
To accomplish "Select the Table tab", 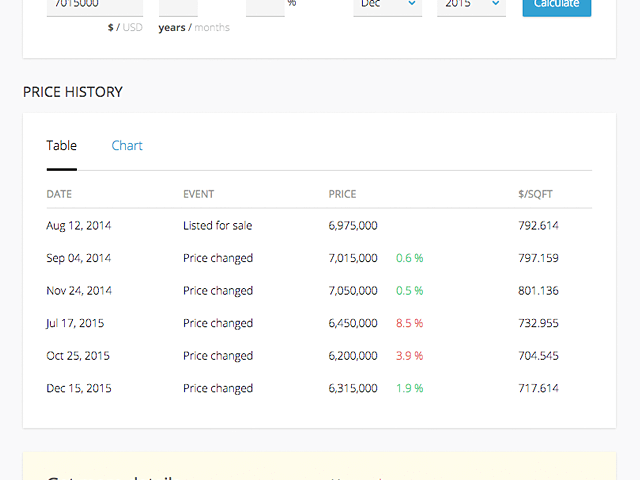I will 62,146.
